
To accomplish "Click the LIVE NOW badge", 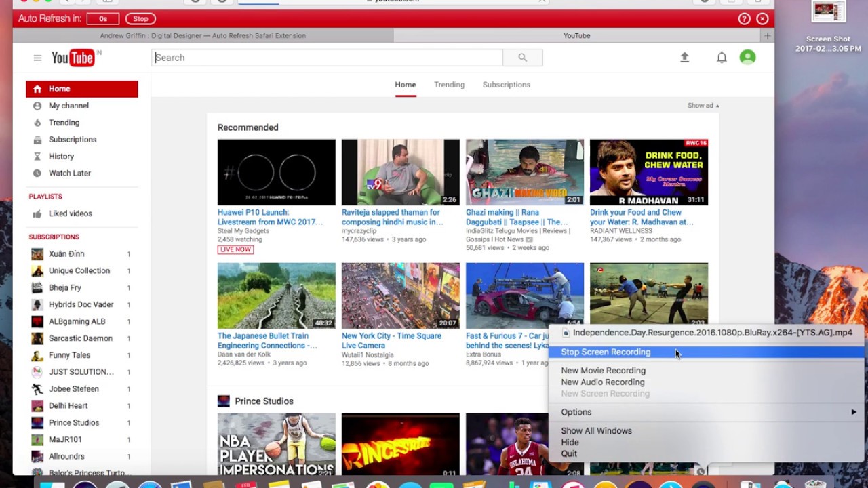I will (x=235, y=249).
